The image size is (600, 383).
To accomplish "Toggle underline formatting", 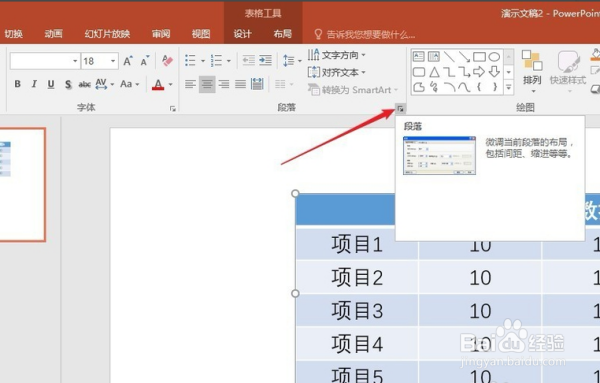I will [51, 84].
